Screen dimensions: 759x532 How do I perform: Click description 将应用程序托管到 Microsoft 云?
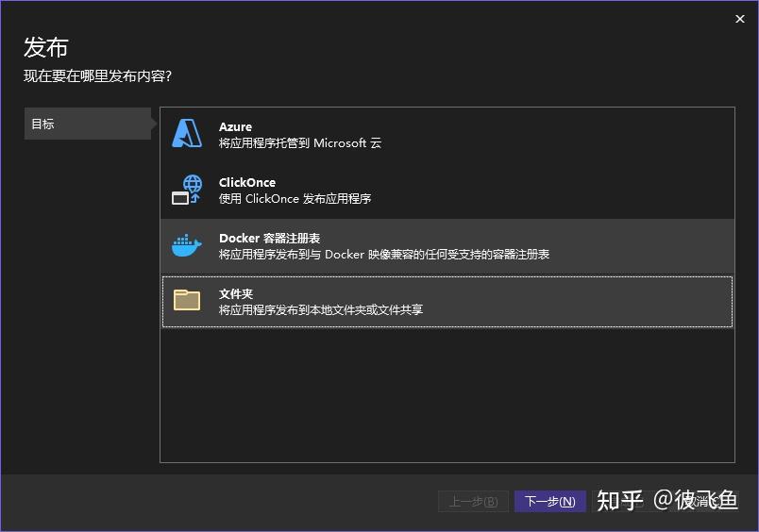click(x=299, y=143)
